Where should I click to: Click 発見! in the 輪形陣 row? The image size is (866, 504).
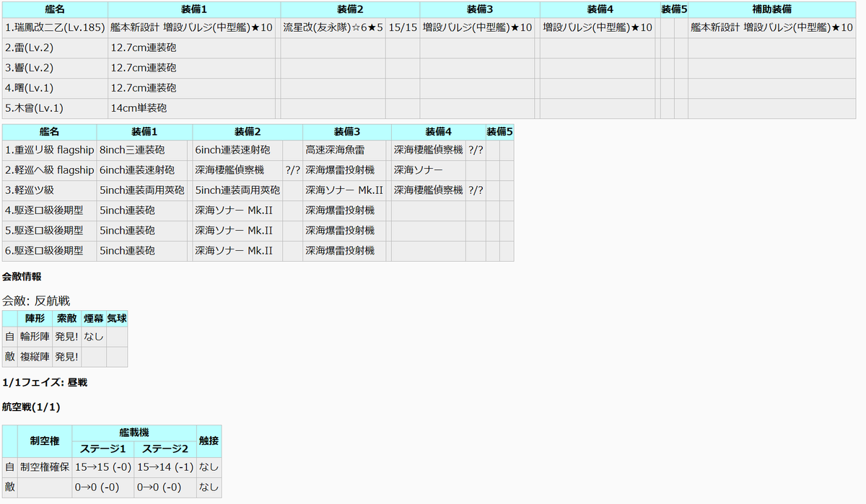pyautogui.click(x=67, y=337)
